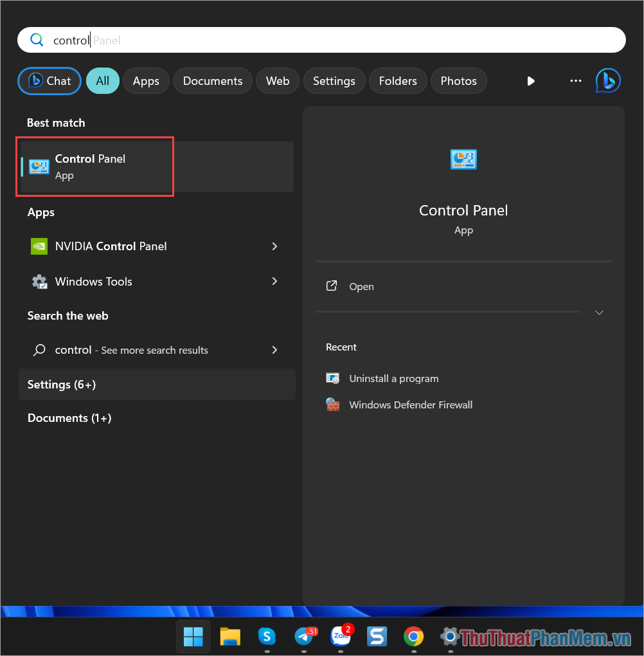Open Bing Chat via the Bing icon
Screen dimensions: 644x656
click(x=607, y=80)
